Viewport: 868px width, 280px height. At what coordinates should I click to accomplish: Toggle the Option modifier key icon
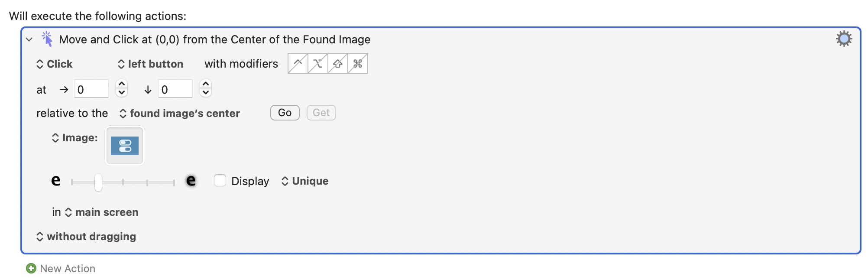click(x=318, y=64)
